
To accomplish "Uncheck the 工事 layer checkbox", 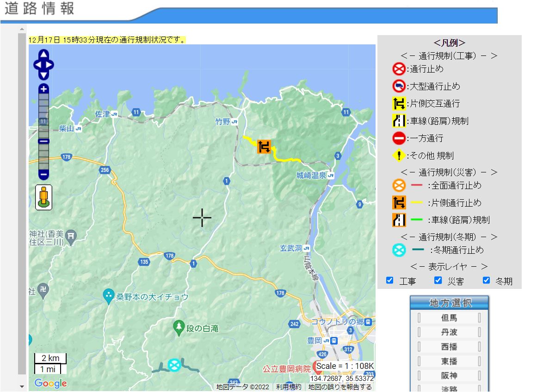I will pos(390,280).
